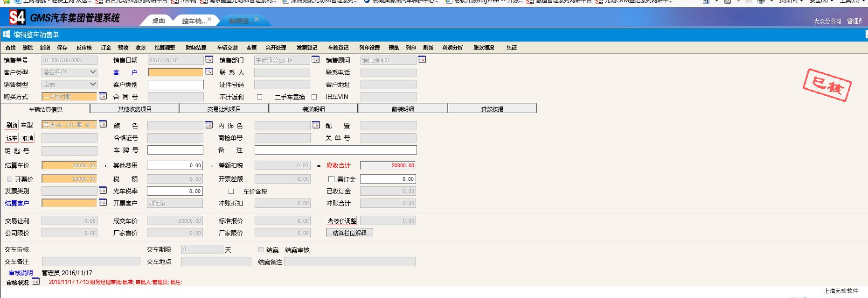This screenshot has width=868, height=298.
Task: Open the 车型 lookup icon
Action: click(103, 124)
